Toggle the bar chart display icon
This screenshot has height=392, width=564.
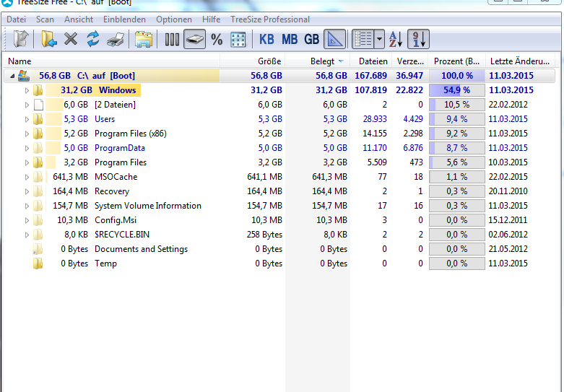tap(172, 39)
